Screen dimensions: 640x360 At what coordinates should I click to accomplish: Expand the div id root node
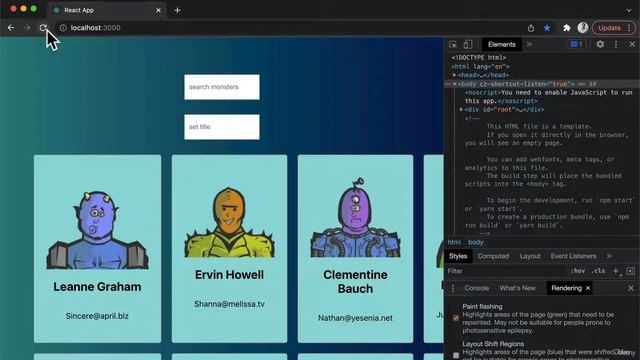(461, 109)
